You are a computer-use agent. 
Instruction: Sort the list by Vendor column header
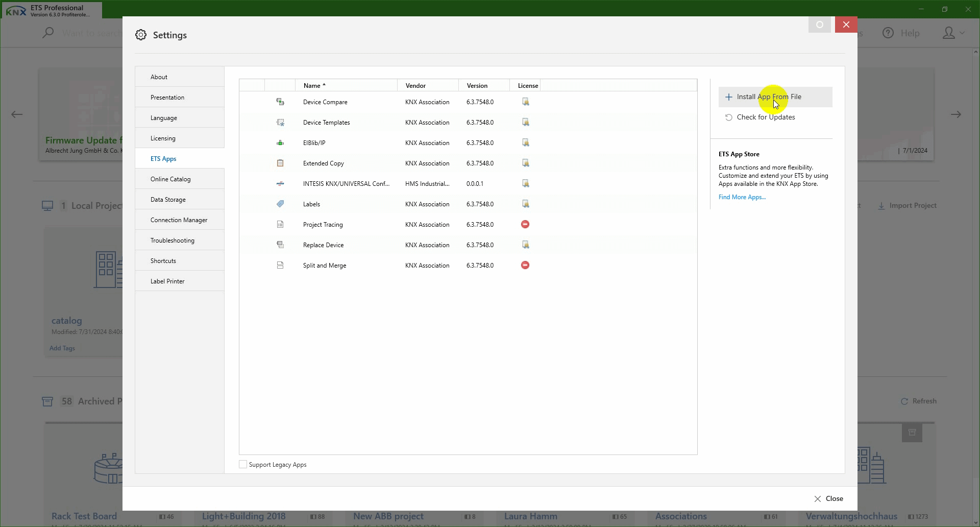[x=415, y=86]
